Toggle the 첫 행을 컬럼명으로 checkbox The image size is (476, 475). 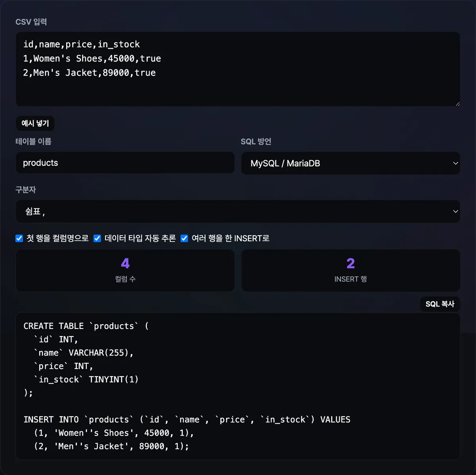pyautogui.click(x=19, y=238)
